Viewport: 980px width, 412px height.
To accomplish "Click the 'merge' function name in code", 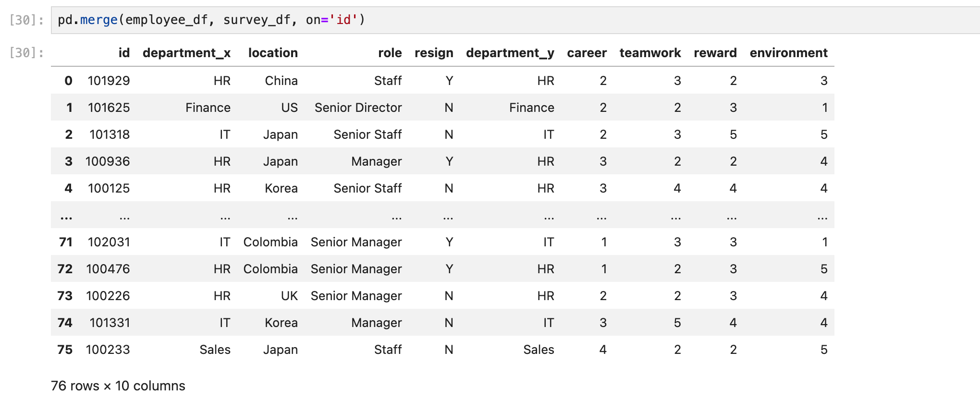I will point(98,20).
